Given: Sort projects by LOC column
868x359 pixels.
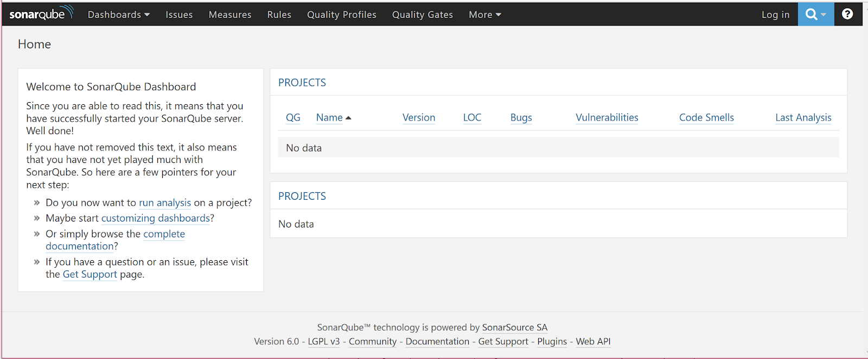Looking at the screenshot, I should (472, 117).
